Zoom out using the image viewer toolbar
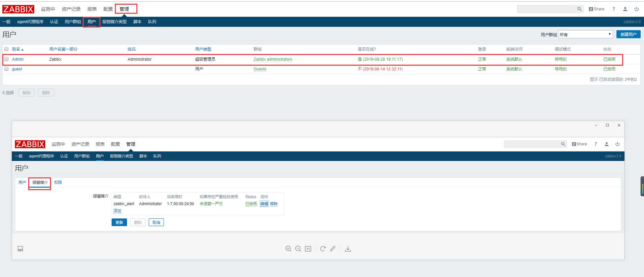 point(298,249)
